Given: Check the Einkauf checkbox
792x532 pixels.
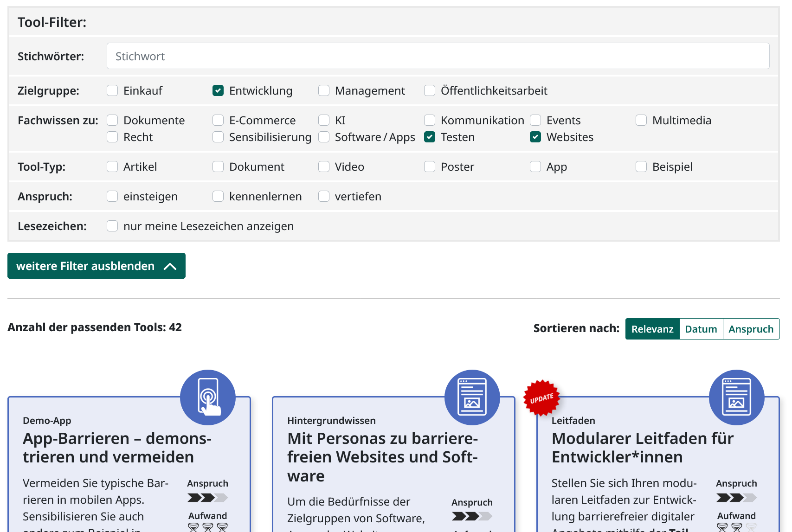Looking at the screenshot, I should (112, 90).
